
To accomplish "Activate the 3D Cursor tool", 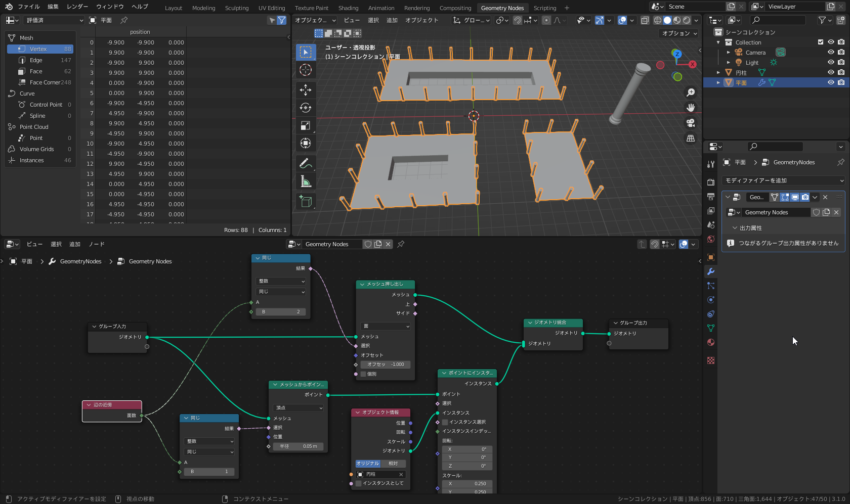I will click(306, 70).
